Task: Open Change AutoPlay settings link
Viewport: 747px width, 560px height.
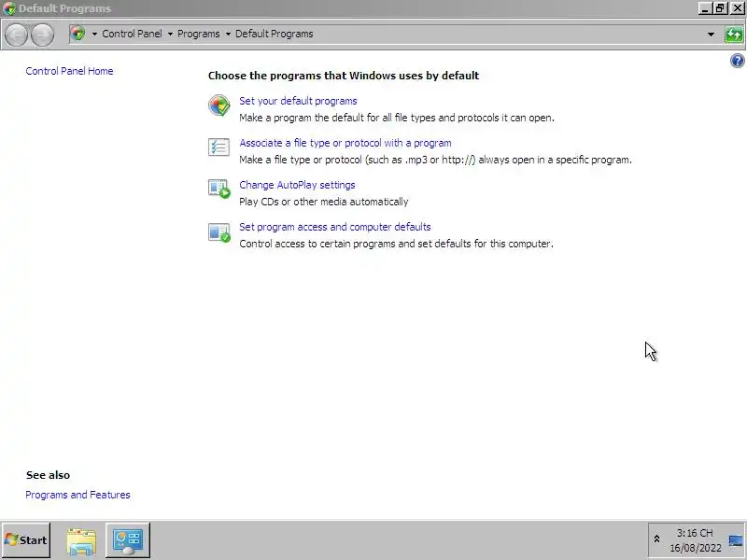Action: tap(297, 185)
